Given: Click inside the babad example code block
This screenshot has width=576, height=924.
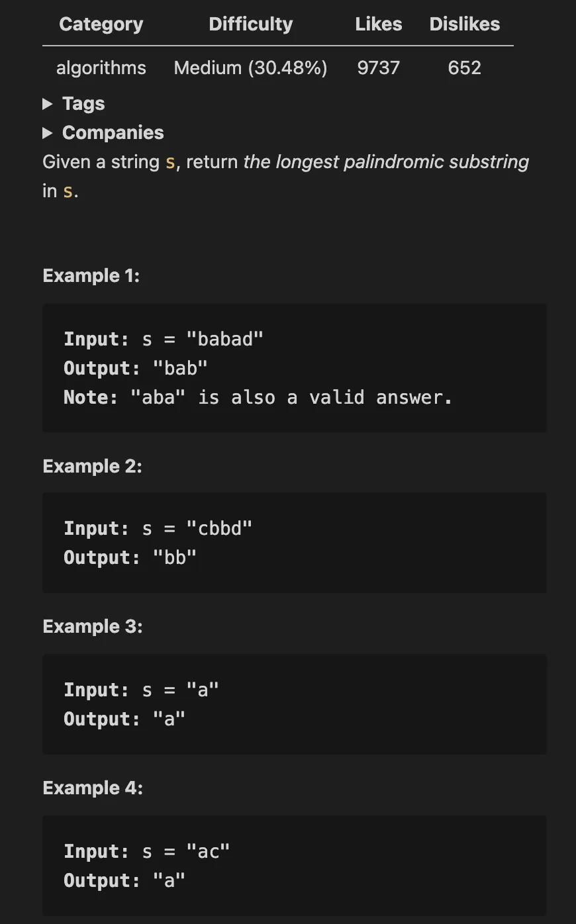Looking at the screenshot, I should [295, 367].
